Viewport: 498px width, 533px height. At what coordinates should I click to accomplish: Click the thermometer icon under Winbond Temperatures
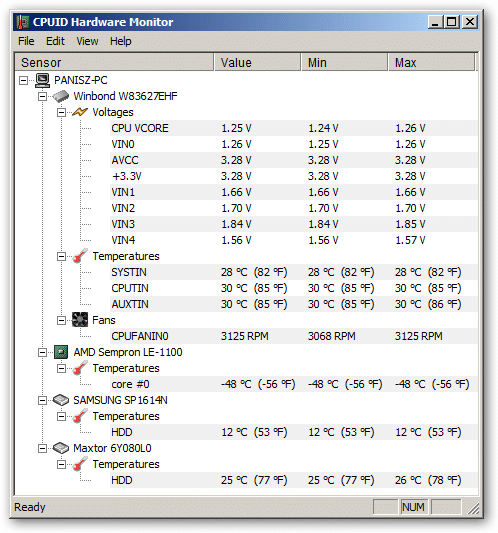(80, 256)
